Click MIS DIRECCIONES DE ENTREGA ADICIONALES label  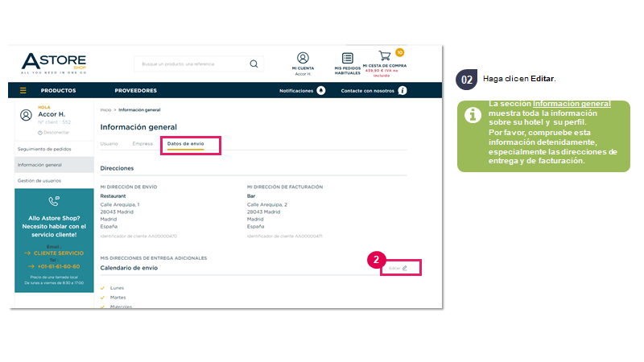tap(154, 258)
